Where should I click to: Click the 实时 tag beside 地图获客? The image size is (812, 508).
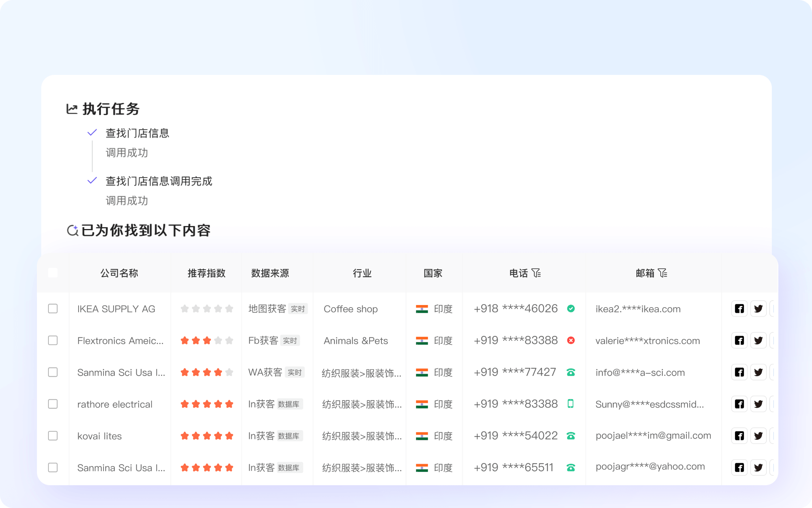(x=298, y=309)
